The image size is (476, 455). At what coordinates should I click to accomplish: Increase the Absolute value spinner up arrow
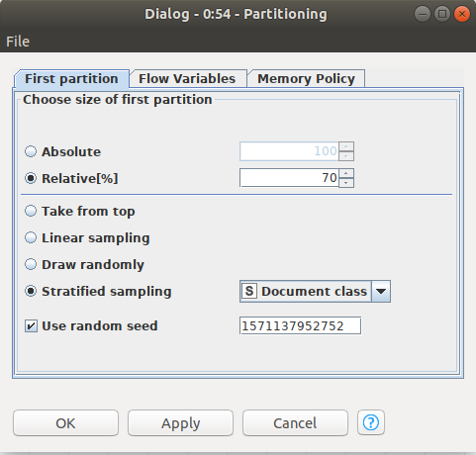[x=346, y=146]
